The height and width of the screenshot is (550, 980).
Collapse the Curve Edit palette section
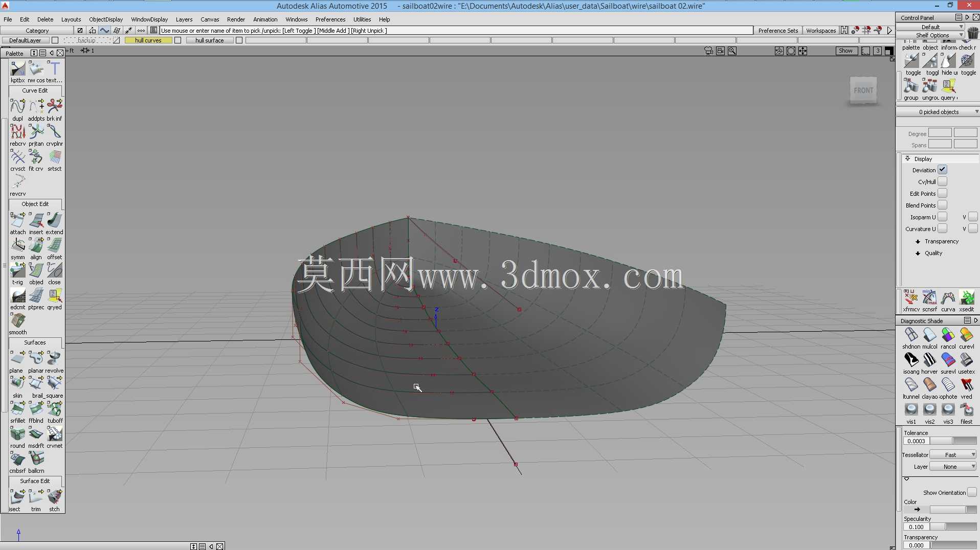pos(35,90)
